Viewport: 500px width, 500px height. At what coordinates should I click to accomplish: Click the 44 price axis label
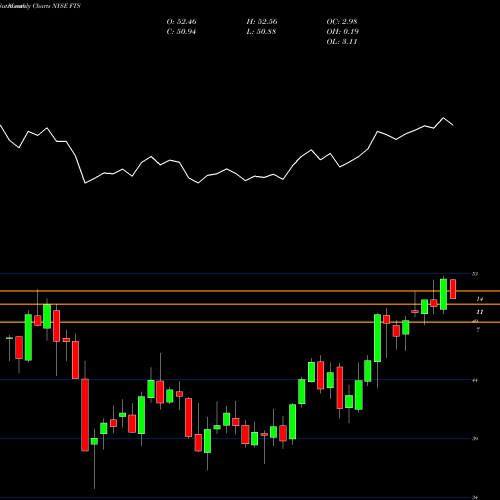click(x=475, y=380)
